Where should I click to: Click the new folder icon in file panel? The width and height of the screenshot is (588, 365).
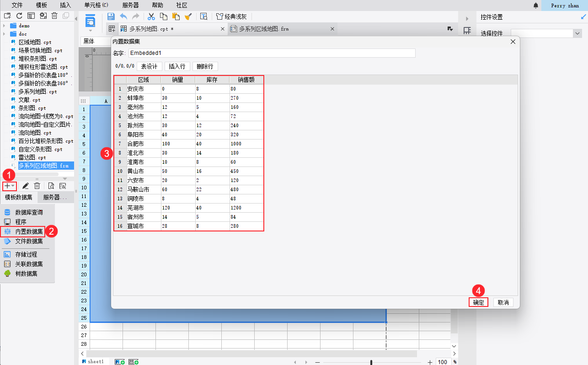point(7,16)
